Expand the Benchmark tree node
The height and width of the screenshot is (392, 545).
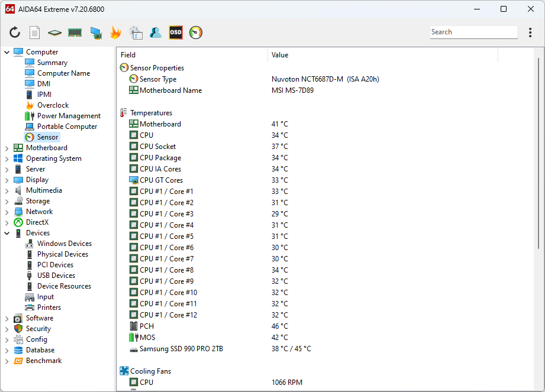click(7, 361)
